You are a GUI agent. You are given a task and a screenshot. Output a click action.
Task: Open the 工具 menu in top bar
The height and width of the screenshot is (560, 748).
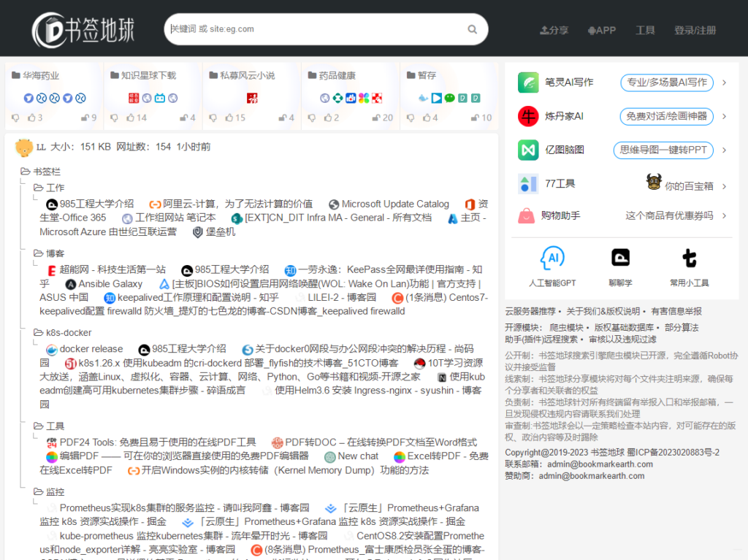pos(645,30)
